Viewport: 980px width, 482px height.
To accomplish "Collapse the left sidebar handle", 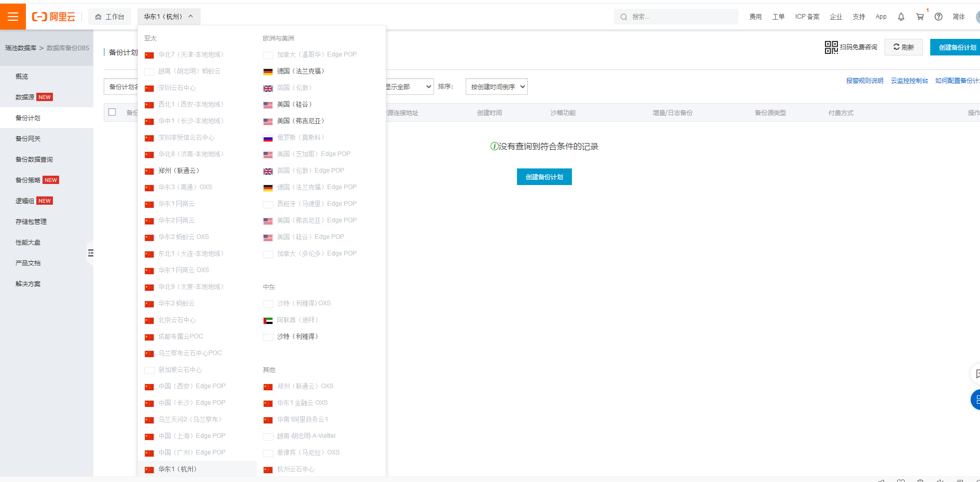I will point(91,253).
